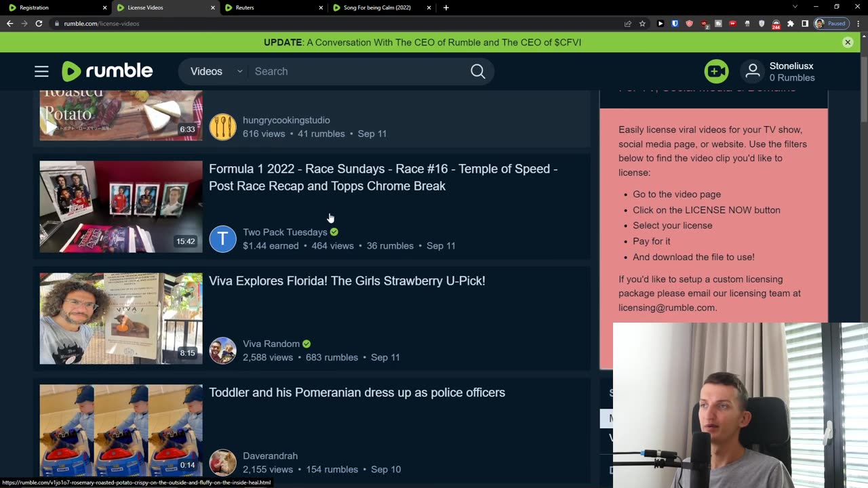Click the share page icon in address bar
Viewport: 868px width, 488px height.
point(628,23)
